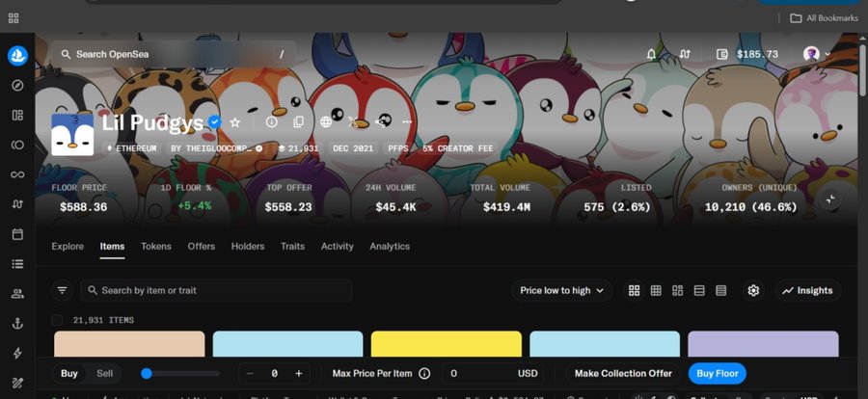Select the two-row list view
This screenshot has width=868, height=399.
coord(699,290)
